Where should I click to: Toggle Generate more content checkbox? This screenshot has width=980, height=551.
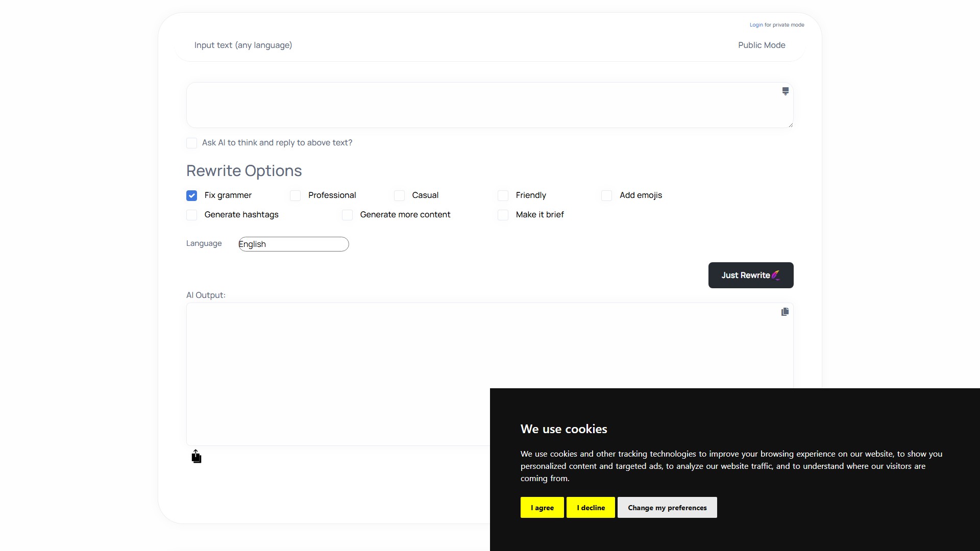(347, 215)
